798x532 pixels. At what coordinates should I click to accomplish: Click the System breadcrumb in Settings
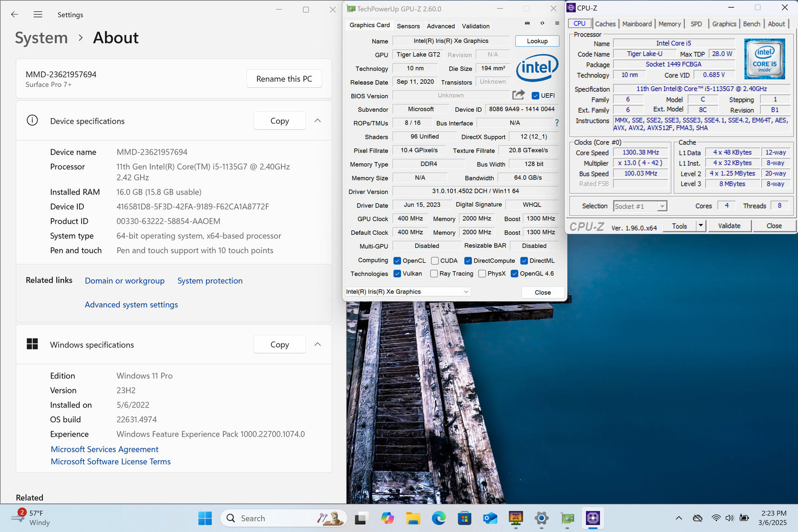click(41, 38)
